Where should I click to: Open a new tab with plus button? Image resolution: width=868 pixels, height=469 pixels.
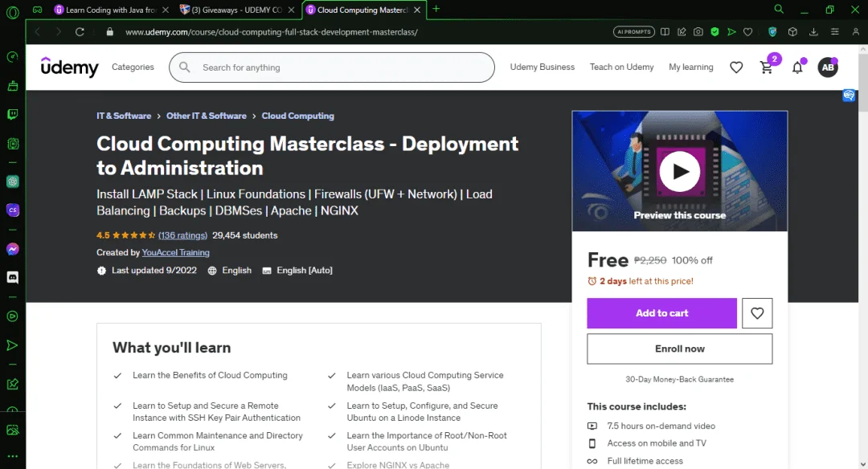pyautogui.click(x=436, y=9)
